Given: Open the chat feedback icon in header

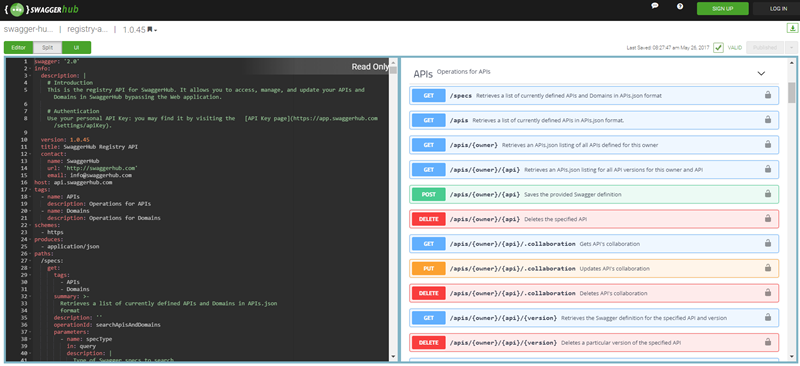Looking at the screenshot, I should coord(655,6).
